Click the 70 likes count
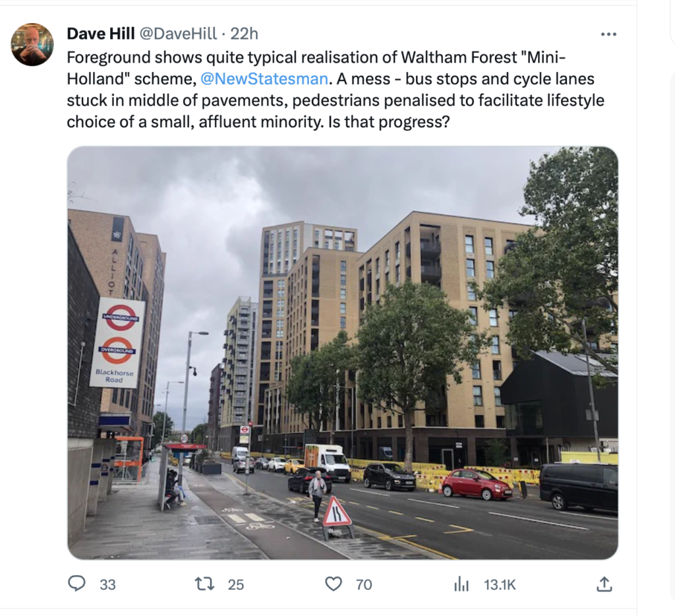This screenshot has height=616, width=675. (x=364, y=584)
